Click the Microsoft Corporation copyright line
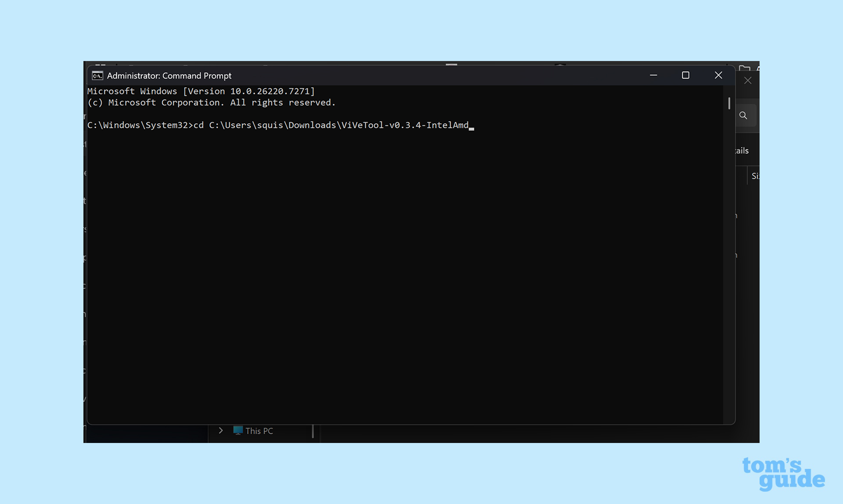 click(211, 103)
